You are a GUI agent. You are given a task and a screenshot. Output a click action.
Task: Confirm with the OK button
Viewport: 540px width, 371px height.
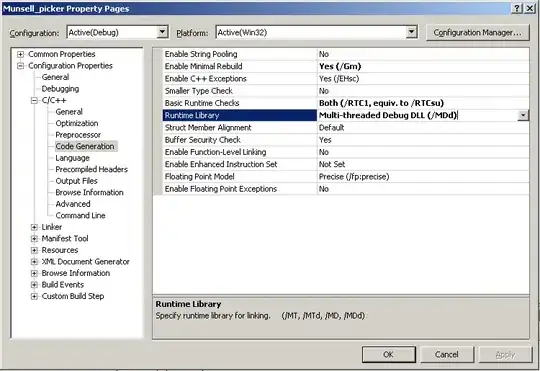(x=388, y=354)
